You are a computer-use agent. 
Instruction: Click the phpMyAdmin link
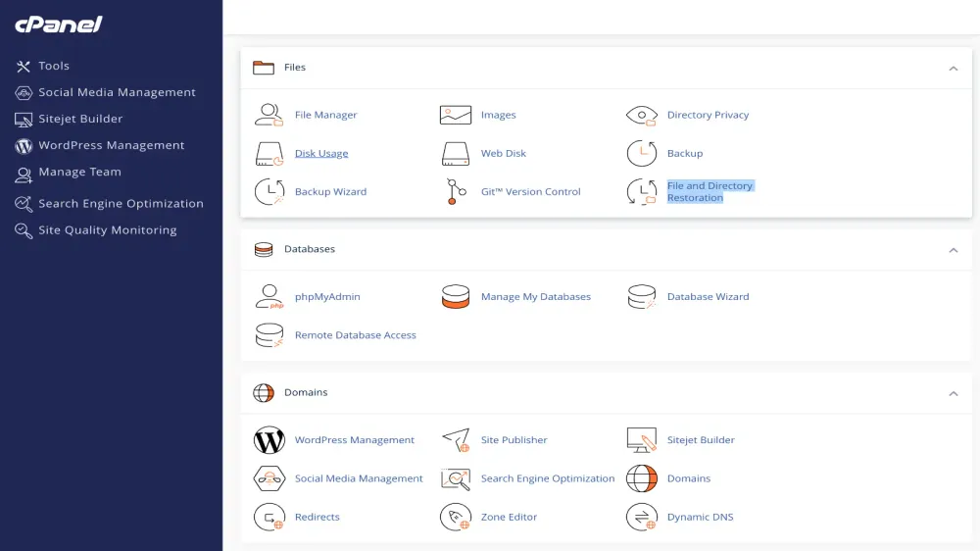tap(327, 296)
